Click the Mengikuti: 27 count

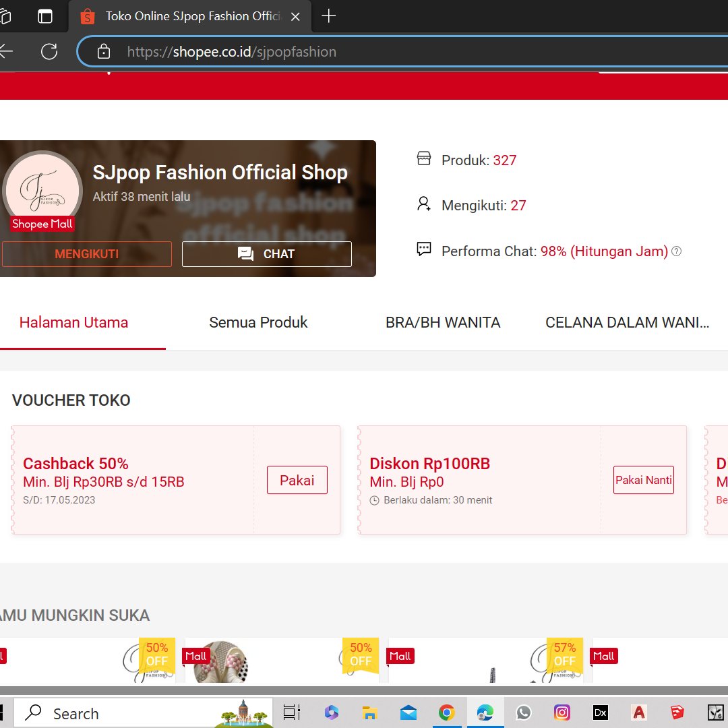[x=518, y=205]
